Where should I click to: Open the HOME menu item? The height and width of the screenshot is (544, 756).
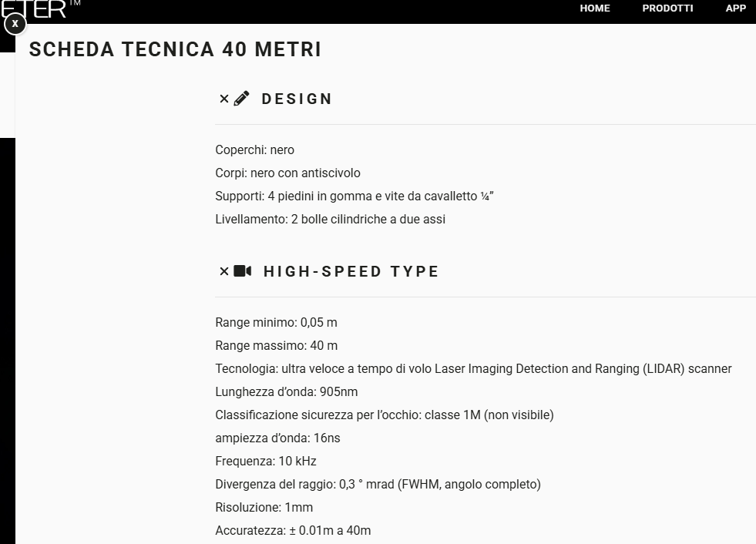point(594,8)
